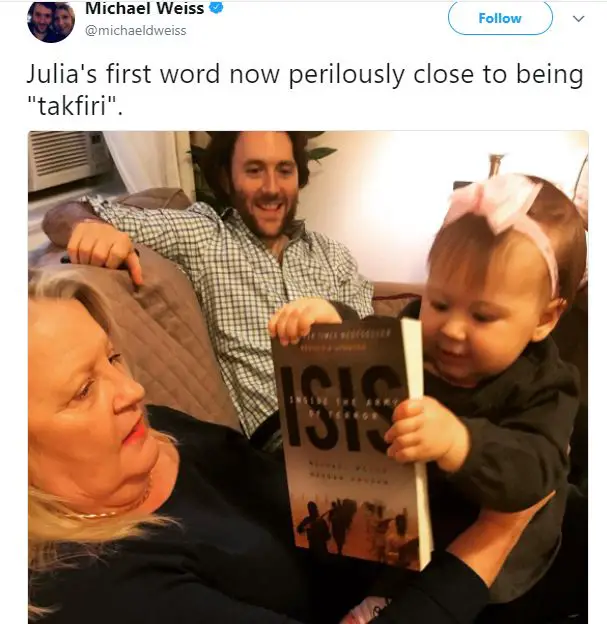The height and width of the screenshot is (624, 607).
Task: Open the attached photo in full view
Action: pos(308,377)
